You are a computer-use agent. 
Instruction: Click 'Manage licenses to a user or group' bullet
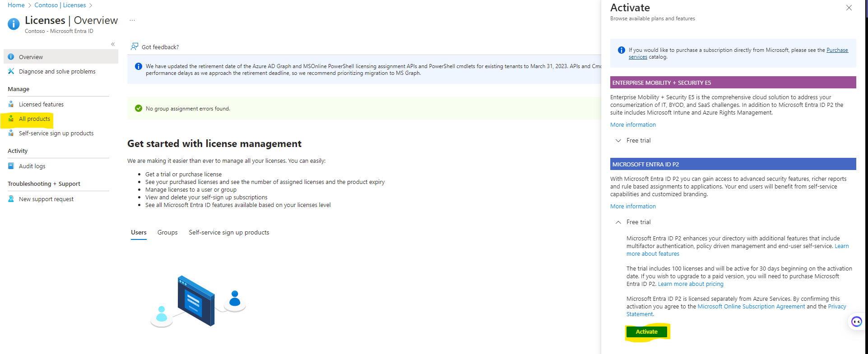(x=191, y=189)
